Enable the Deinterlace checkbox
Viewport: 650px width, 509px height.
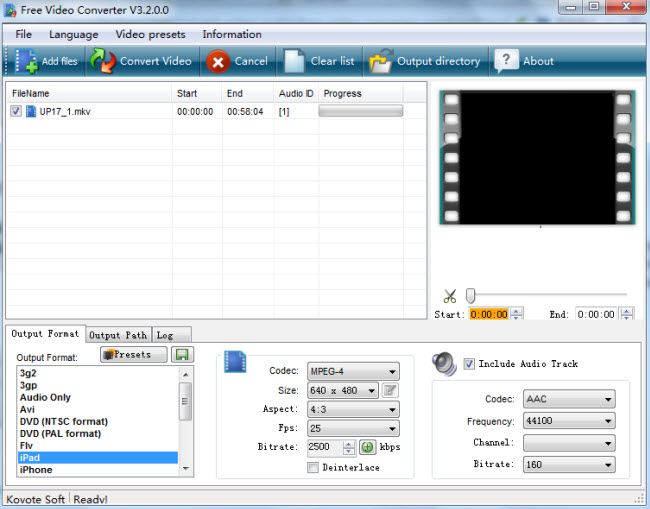pos(313,468)
